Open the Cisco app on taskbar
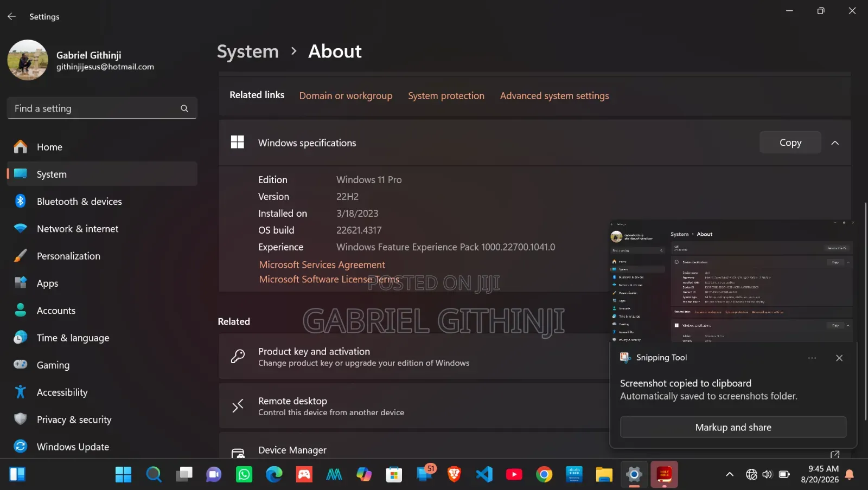Screen dimensions: 868x490 tap(574, 475)
